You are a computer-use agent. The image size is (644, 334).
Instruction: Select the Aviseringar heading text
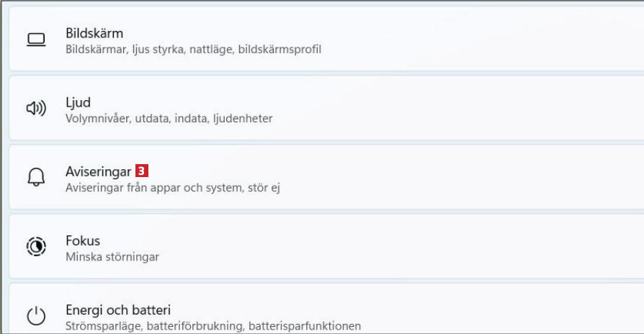[x=98, y=171]
